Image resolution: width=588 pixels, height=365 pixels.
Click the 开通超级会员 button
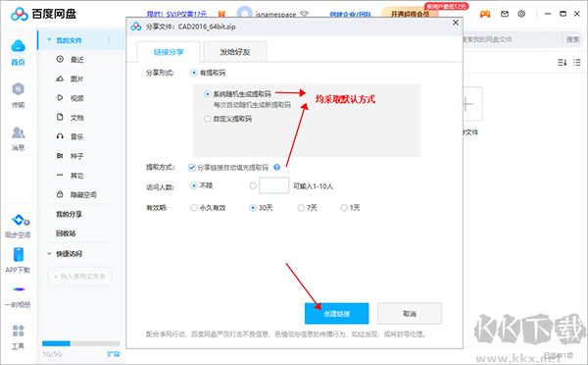(410, 14)
